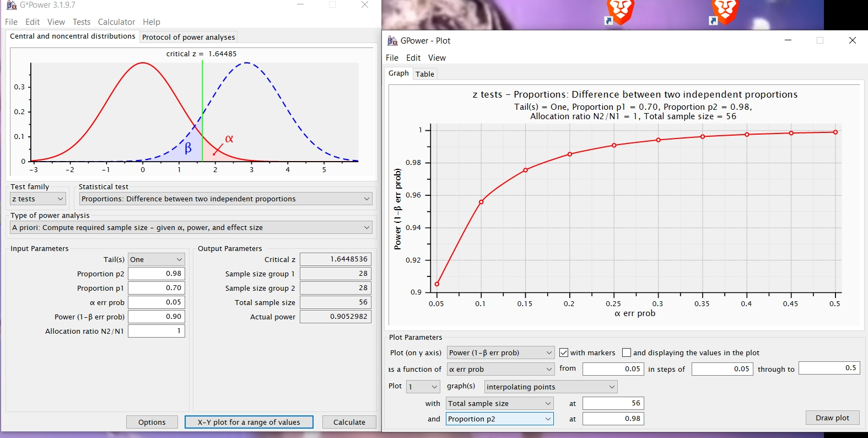Open the left Brave desktop shortcut

pos(620,12)
